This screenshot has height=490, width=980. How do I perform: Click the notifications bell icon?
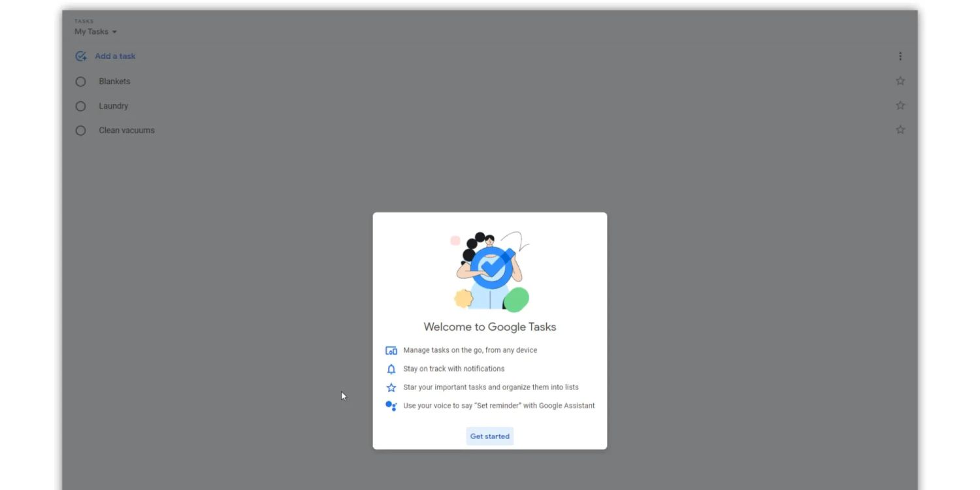[x=391, y=369]
